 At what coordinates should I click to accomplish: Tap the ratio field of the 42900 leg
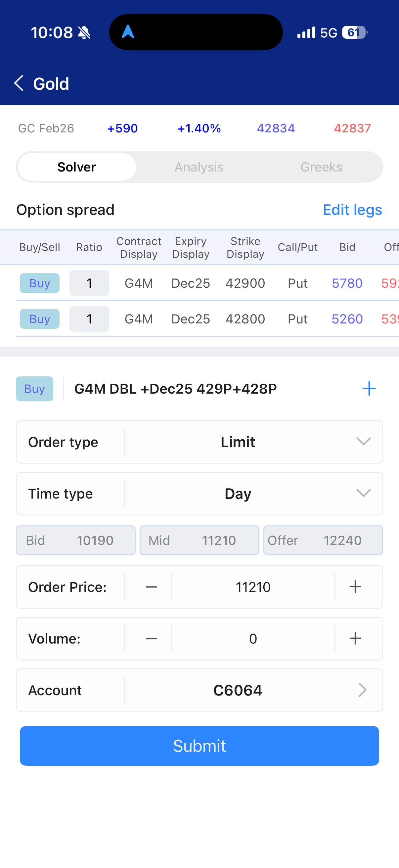tap(89, 283)
